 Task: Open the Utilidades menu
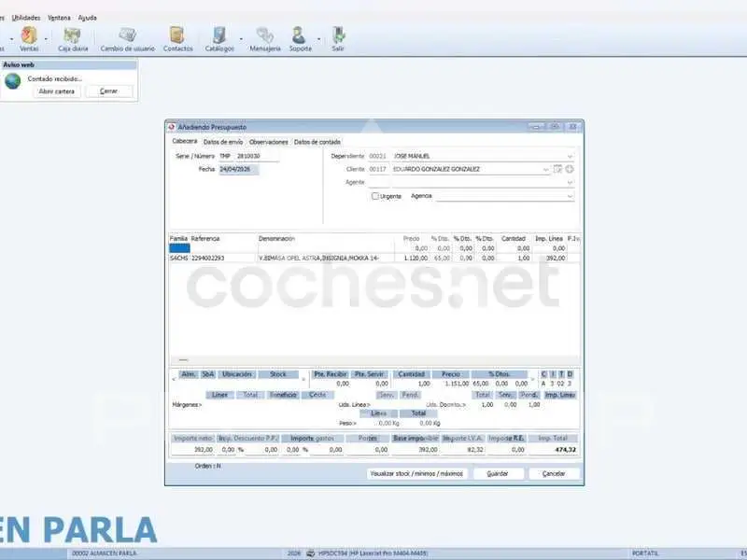coord(26,18)
